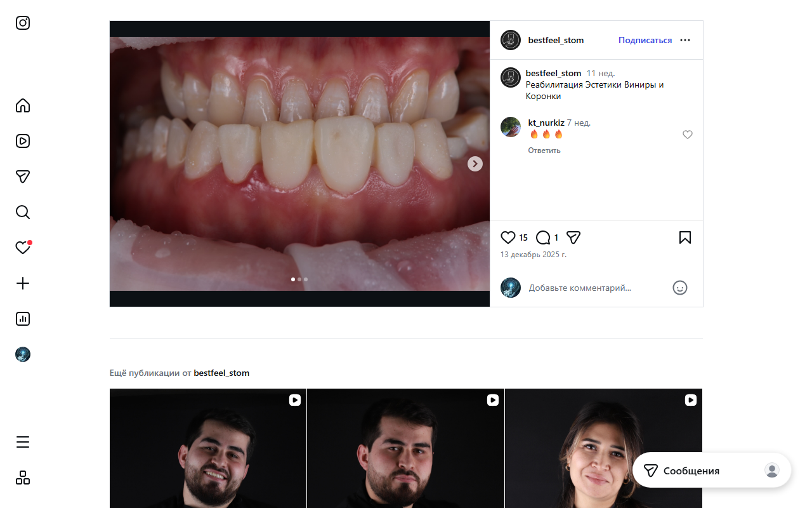Open notifications heart in sidebar
Image resolution: width=812 pixels, height=508 pixels.
[x=23, y=248]
